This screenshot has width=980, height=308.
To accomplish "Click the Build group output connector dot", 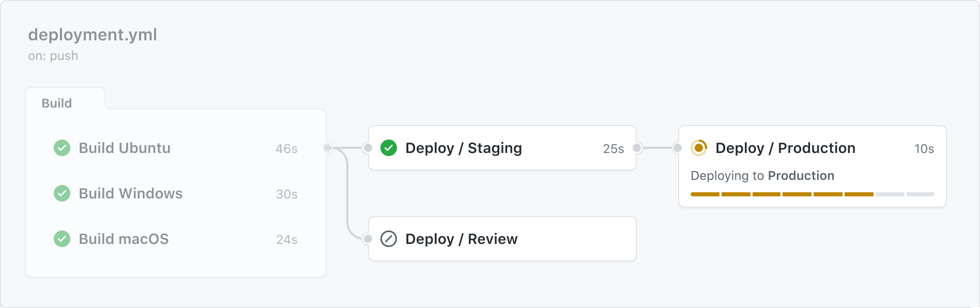I will pos(327,148).
